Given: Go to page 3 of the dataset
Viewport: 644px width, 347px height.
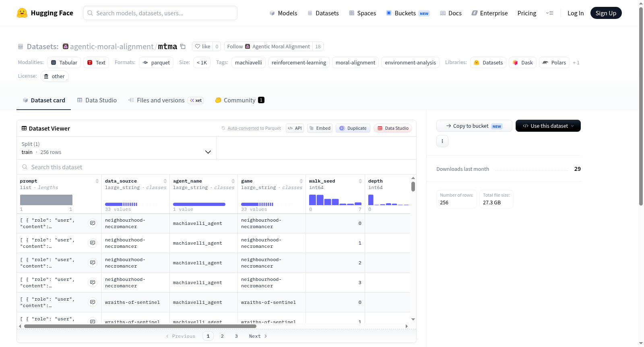Looking at the screenshot, I should pyautogui.click(x=236, y=336).
